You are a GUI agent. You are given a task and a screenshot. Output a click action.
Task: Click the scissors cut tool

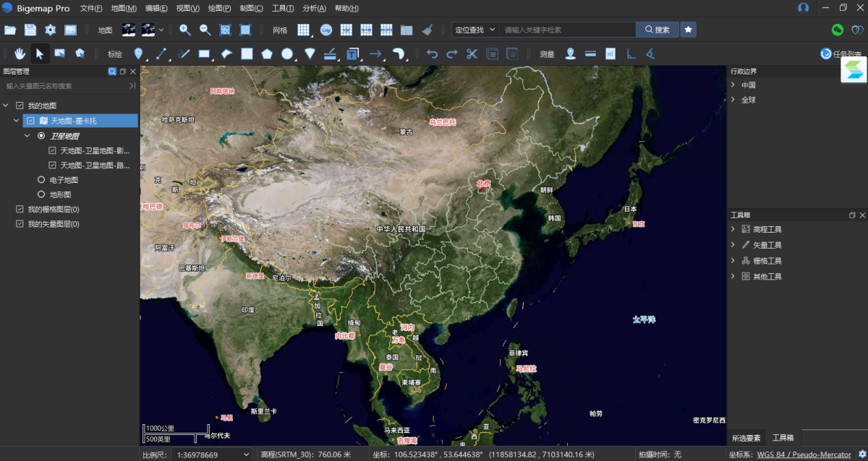472,53
